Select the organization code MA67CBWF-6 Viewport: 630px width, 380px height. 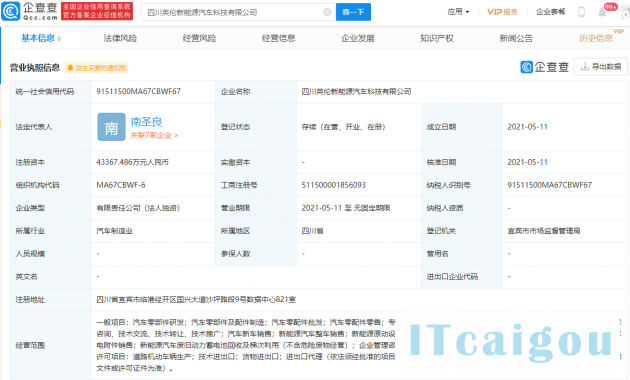click(x=121, y=185)
